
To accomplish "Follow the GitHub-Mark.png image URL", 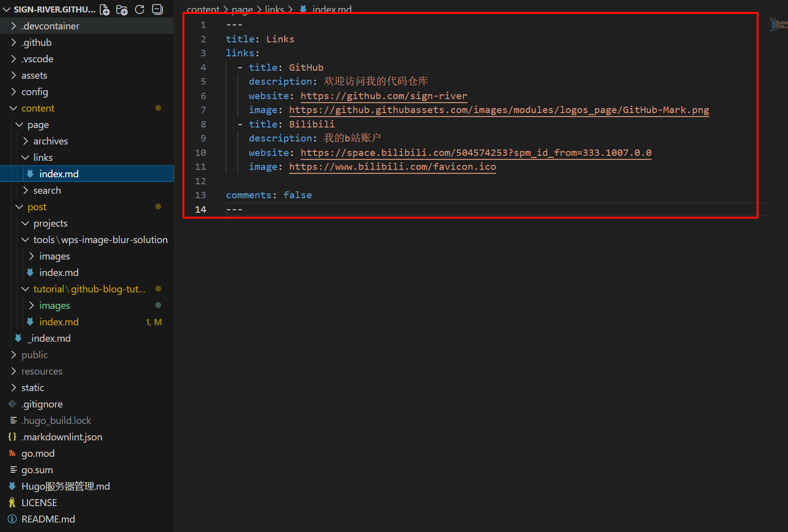I will click(499, 110).
